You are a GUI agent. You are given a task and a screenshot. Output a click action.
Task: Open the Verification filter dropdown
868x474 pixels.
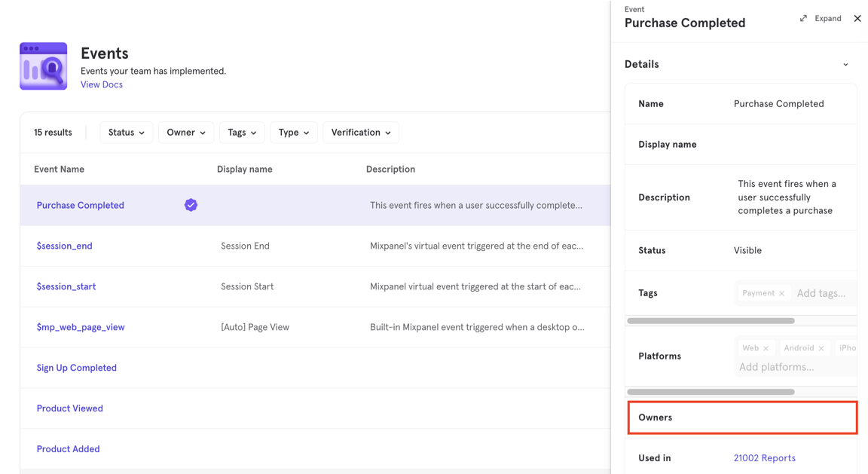pyautogui.click(x=361, y=133)
